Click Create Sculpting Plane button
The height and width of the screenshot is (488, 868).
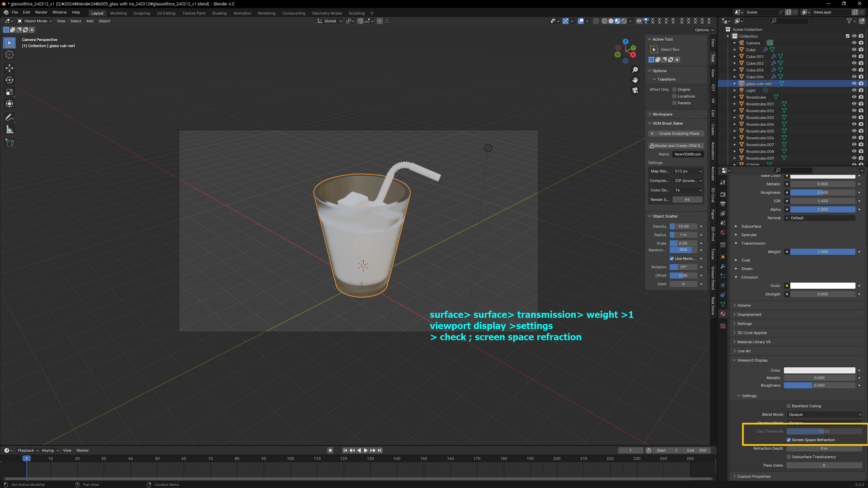pos(676,134)
